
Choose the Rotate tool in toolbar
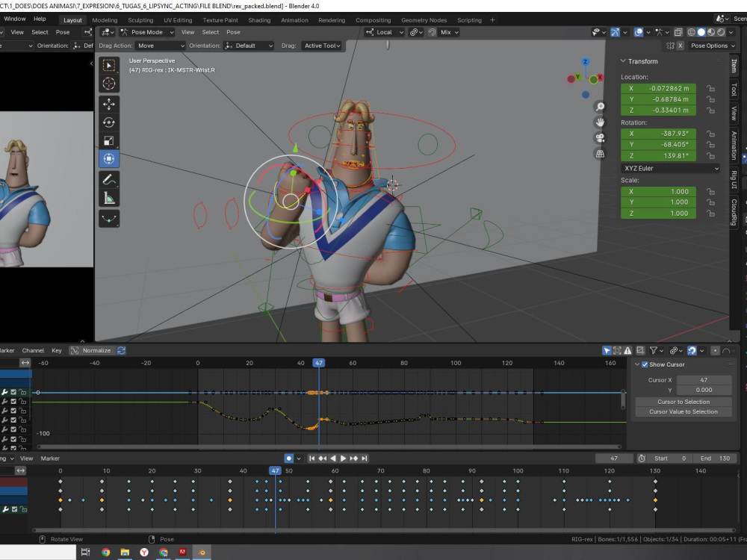pos(109,122)
